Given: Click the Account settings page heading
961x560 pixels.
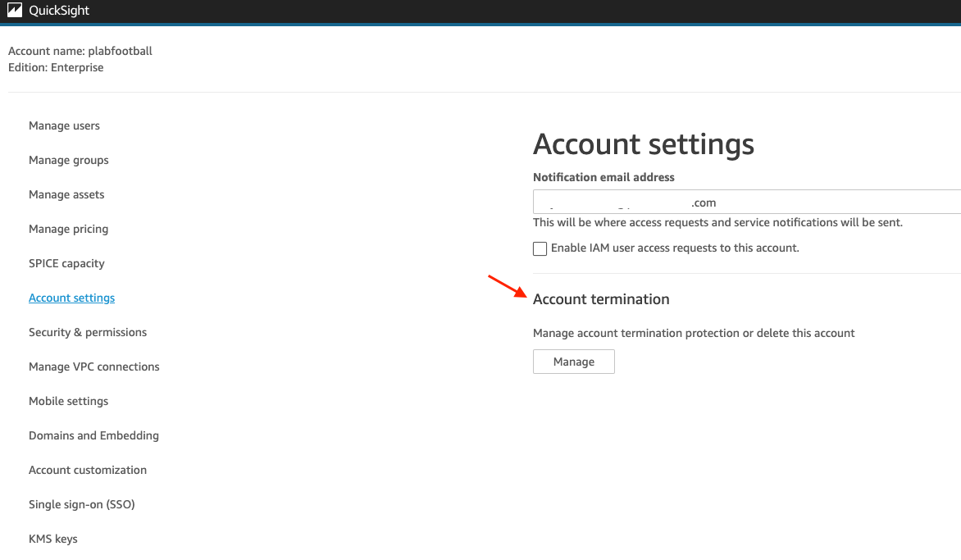Looking at the screenshot, I should [644, 144].
